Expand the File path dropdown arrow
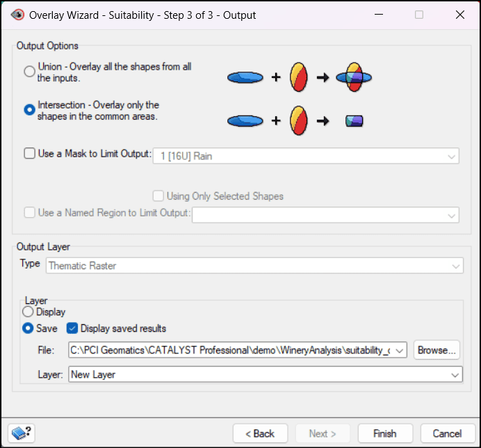 pos(400,351)
